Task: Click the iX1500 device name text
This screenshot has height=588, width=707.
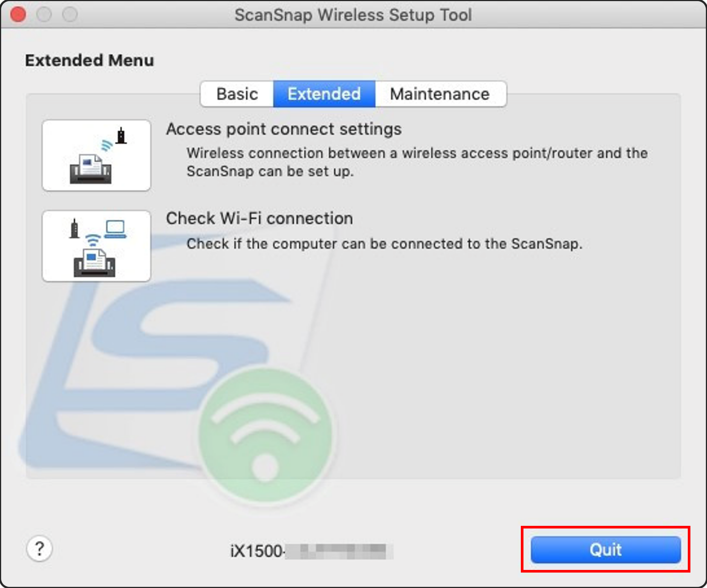Action: pyautogui.click(x=312, y=551)
